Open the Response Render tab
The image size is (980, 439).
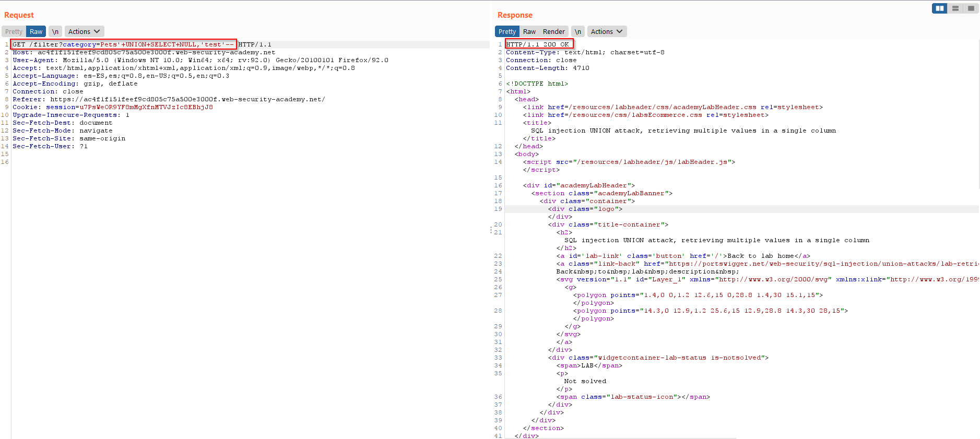[553, 31]
